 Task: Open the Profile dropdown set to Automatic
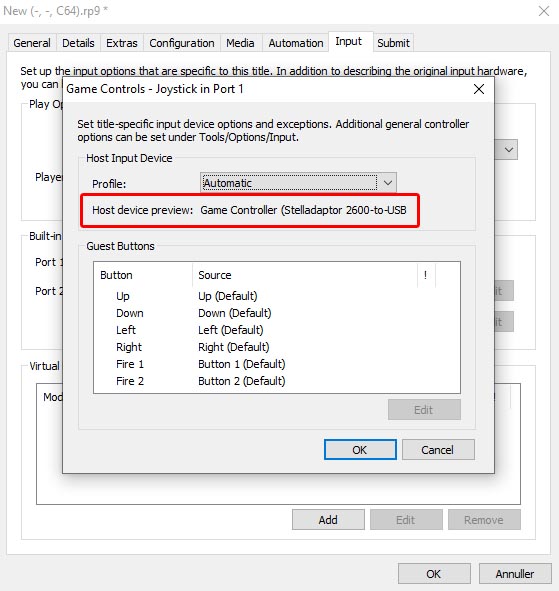(x=298, y=183)
